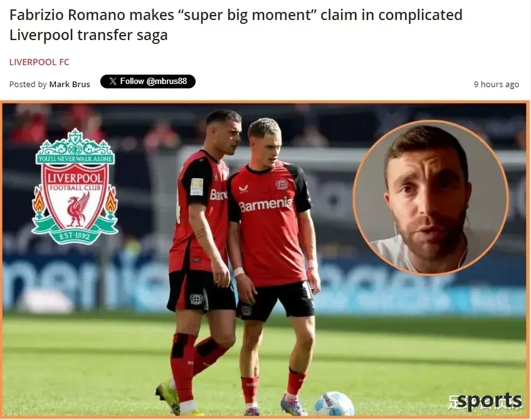Click the EST 1892 ribbon on crest
Viewport: 531px width, 420px height.
[75, 235]
